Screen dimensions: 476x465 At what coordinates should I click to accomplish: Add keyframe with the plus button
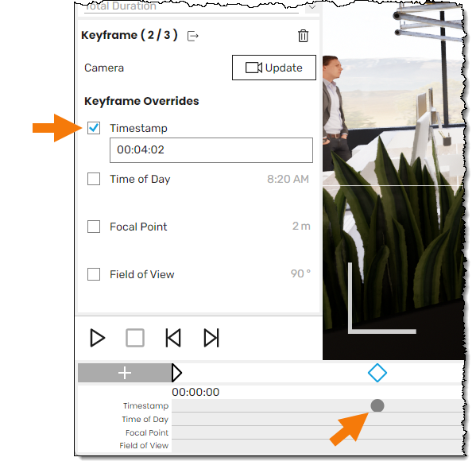point(125,373)
